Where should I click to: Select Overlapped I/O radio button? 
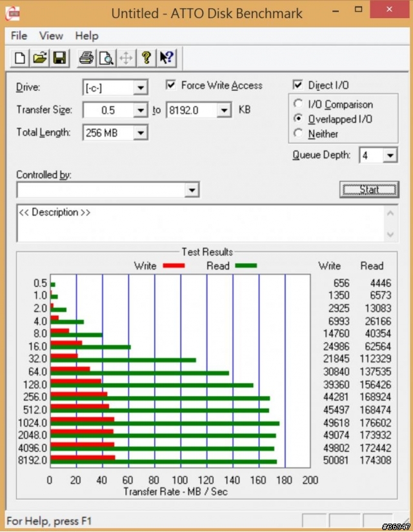click(298, 119)
